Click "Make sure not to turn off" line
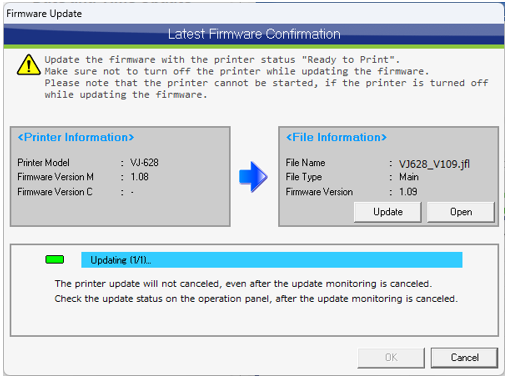Viewport: 506px width, 379px height. coord(237,71)
